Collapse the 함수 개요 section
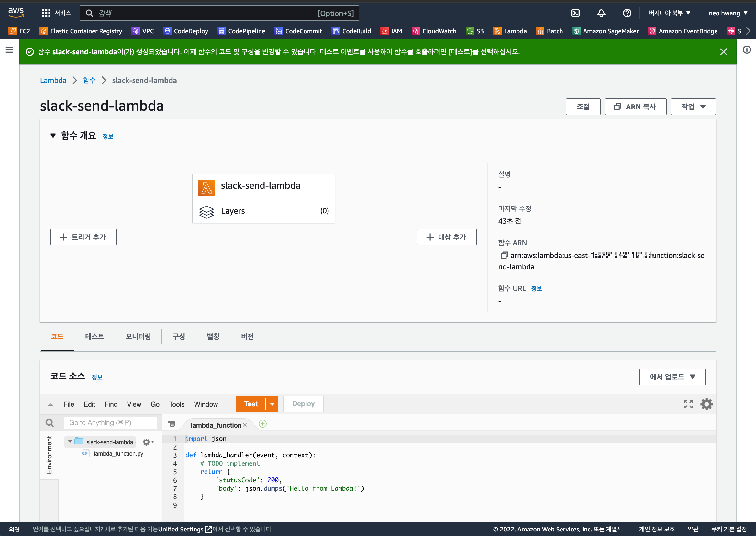The image size is (756, 536). 53,136
